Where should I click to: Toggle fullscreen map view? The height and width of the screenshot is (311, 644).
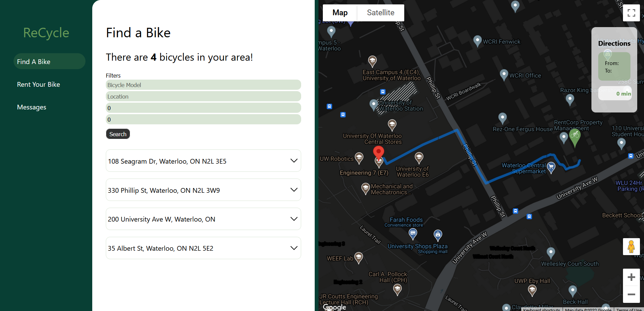tap(631, 13)
